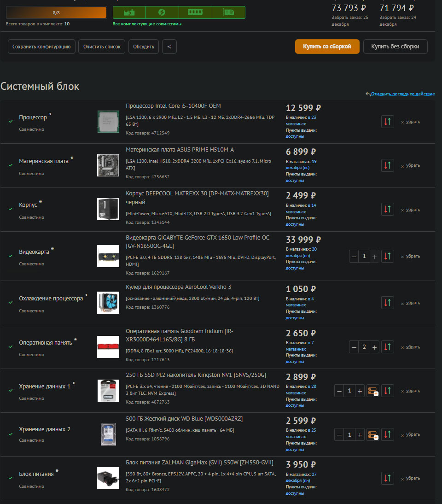The image size is (442, 504).
Task: Decrease quantity of WD Blue hard drive
Action: (339, 435)
